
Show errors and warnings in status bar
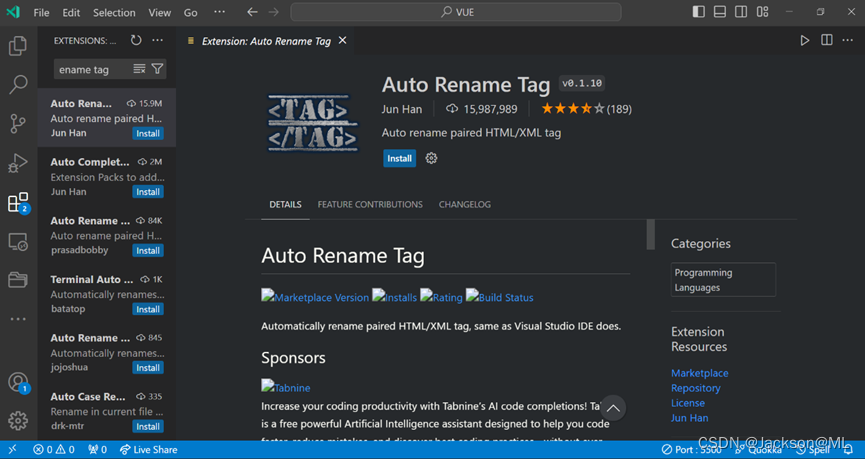point(54,450)
